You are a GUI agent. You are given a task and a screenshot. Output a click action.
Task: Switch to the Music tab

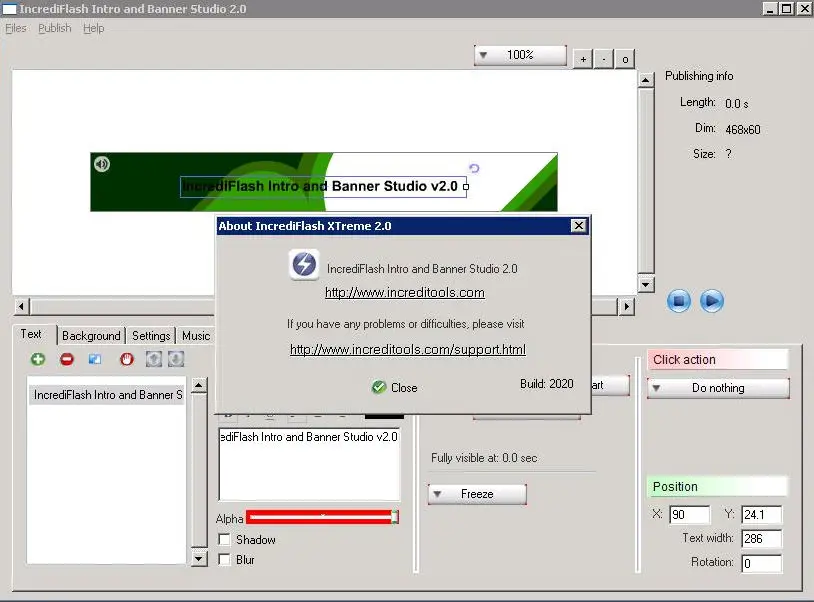(196, 336)
